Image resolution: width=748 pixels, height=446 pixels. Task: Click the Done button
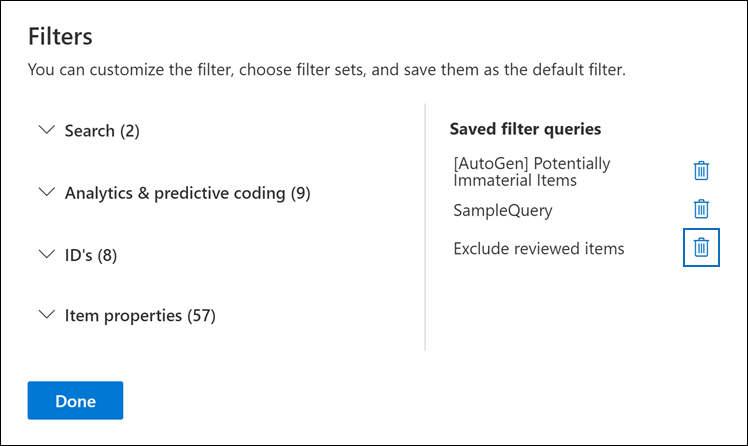pos(75,400)
